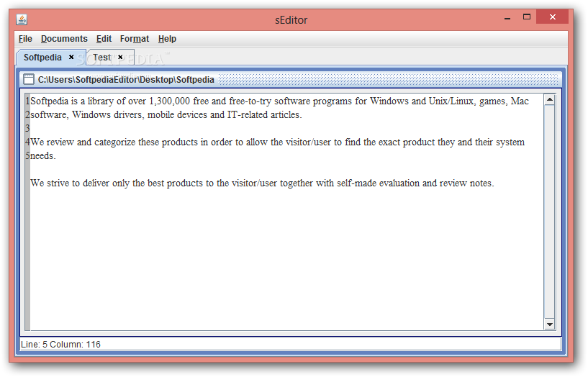Click line number 3 in the gutter
The width and height of the screenshot is (588, 377).
pyautogui.click(x=27, y=129)
